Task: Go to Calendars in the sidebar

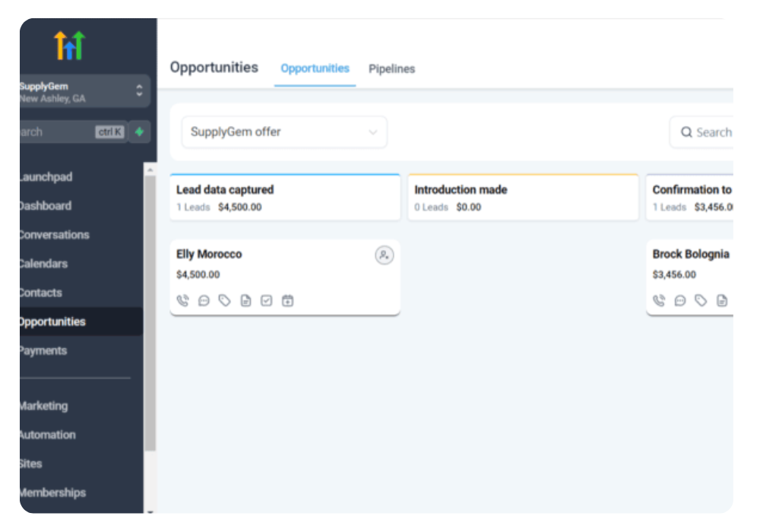Action: tap(43, 264)
